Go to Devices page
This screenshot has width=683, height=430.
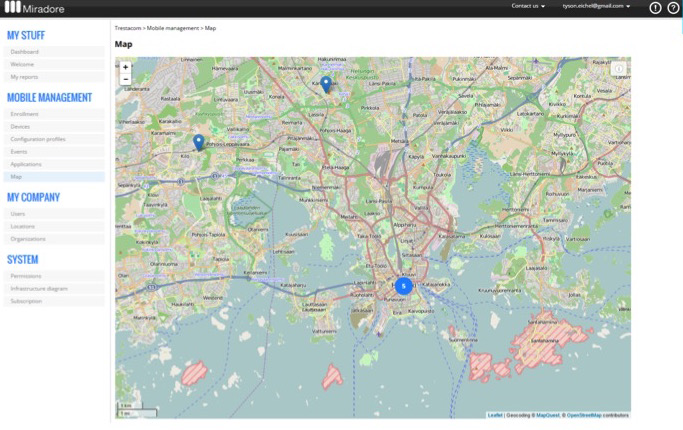[54, 127]
